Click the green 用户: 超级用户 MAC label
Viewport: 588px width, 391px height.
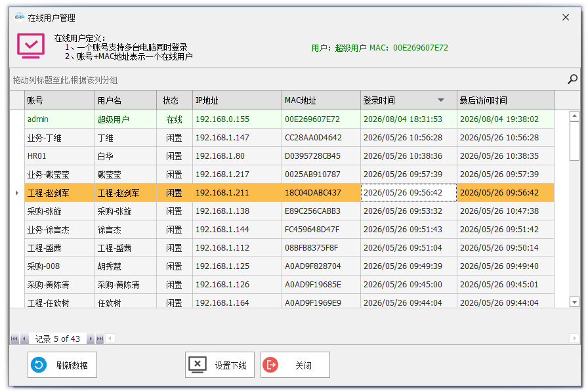tap(379, 48)
